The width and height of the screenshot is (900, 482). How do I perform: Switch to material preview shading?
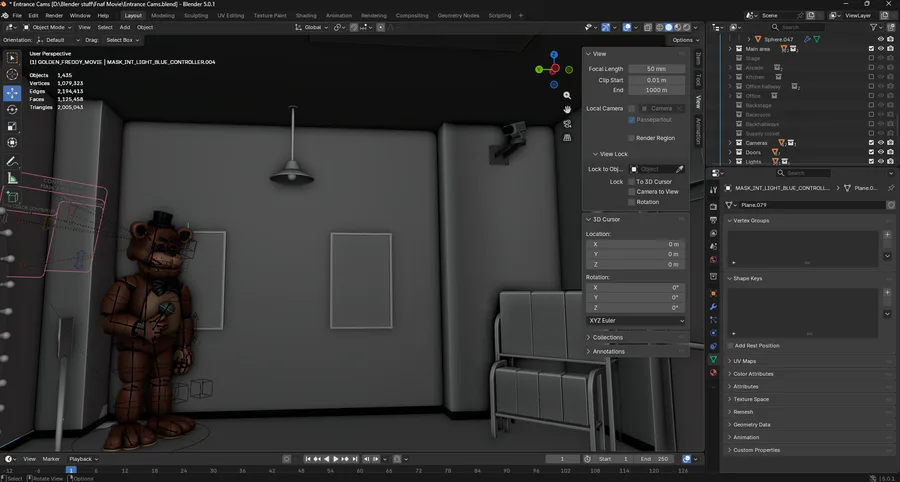coord(678,28)
